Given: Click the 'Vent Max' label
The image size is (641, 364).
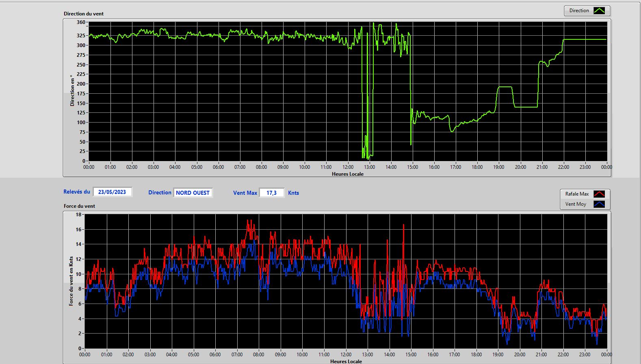Looking at the screenshot, I should 245,193.
